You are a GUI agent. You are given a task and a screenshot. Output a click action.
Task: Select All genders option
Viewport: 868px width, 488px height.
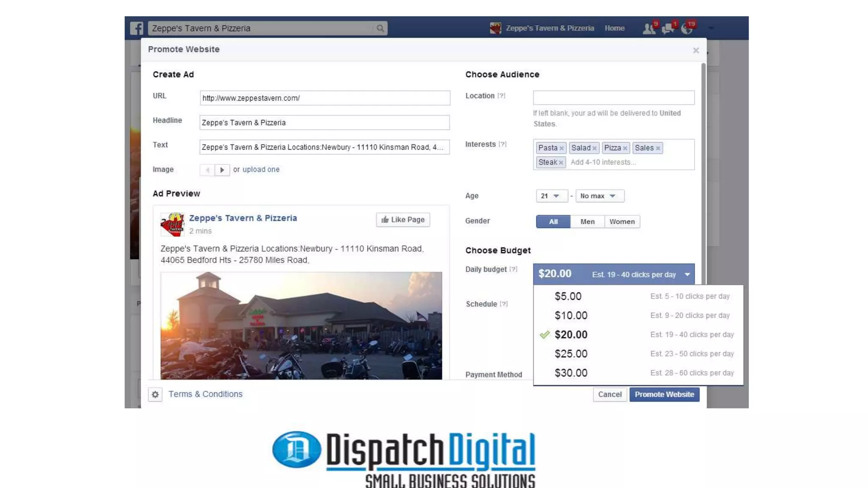point(553,222)
